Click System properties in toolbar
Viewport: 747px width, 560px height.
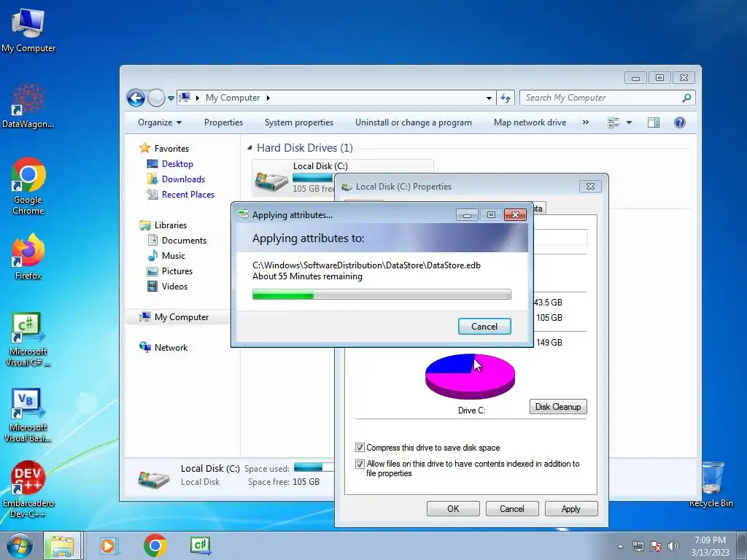(x=298, y=122)
